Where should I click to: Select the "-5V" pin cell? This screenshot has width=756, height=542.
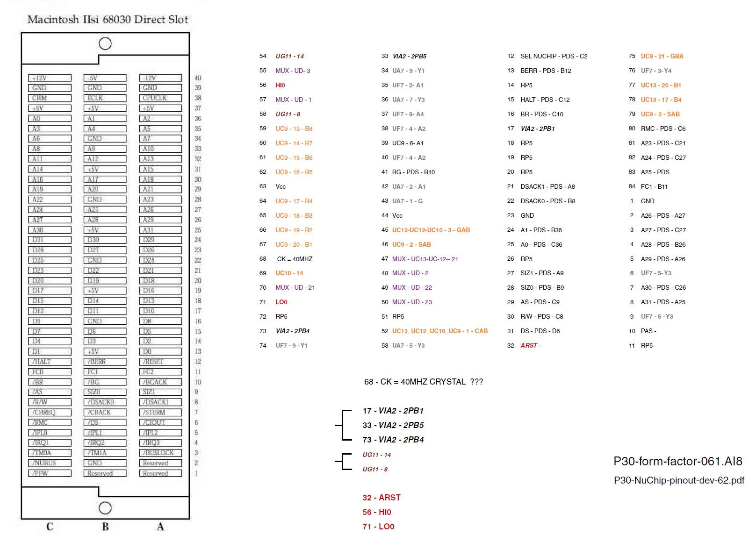[105, 78]
